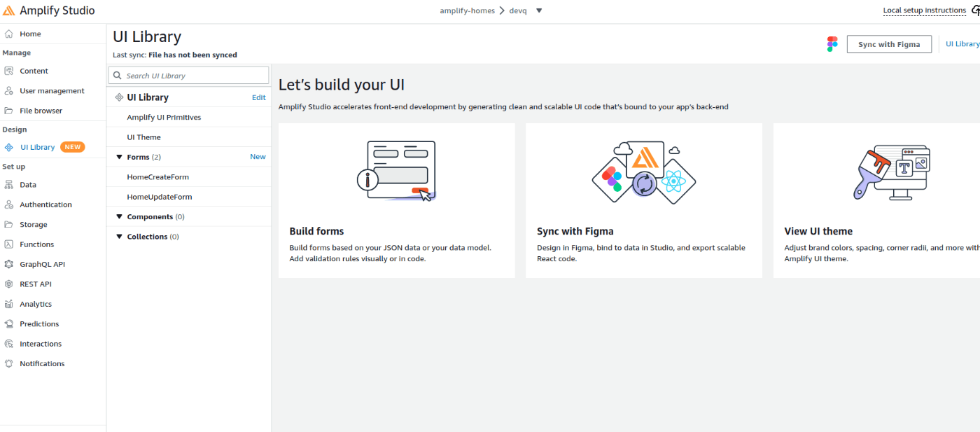Click the Content icon in sidebar
980x432 pixels.
pyautogui.click(x=8, y=71)
